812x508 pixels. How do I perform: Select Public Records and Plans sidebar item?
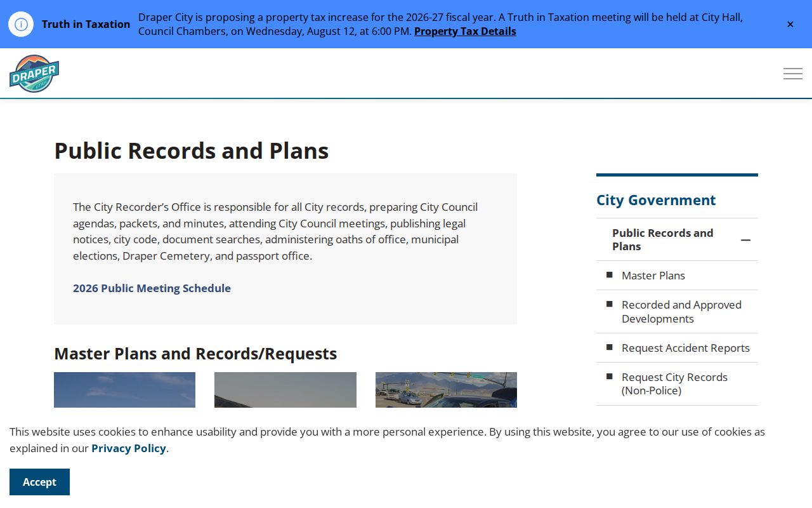click(663, 239)
